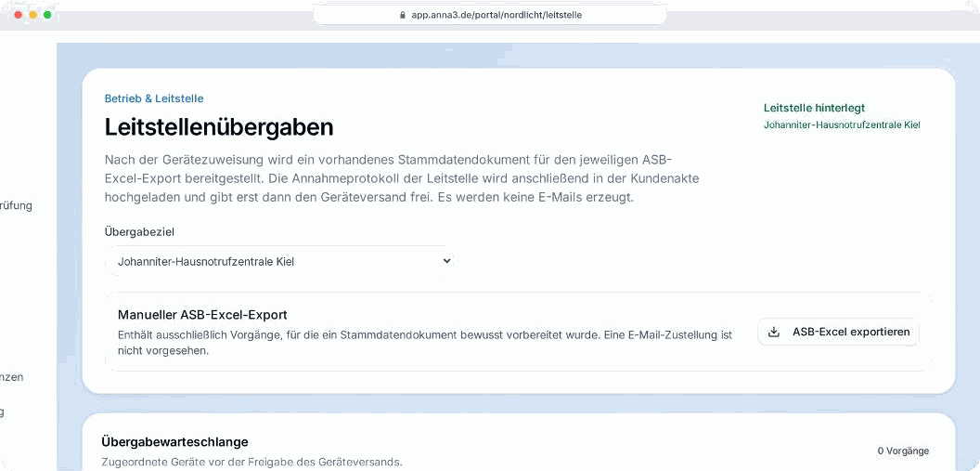This screenshot has height=471, width=980.
Task: Click the Manueller ASB-Excel-Export title
Action: (x=202, y=315)
